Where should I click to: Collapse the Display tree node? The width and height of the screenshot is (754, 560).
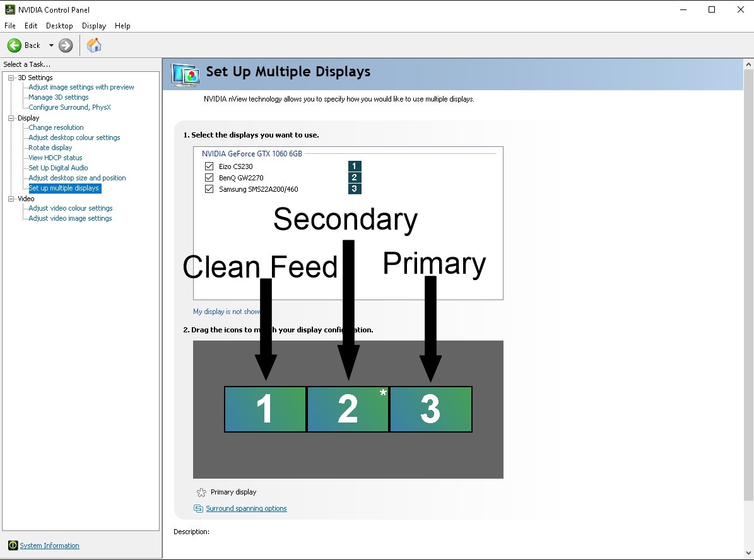click(x=11, y=118)
